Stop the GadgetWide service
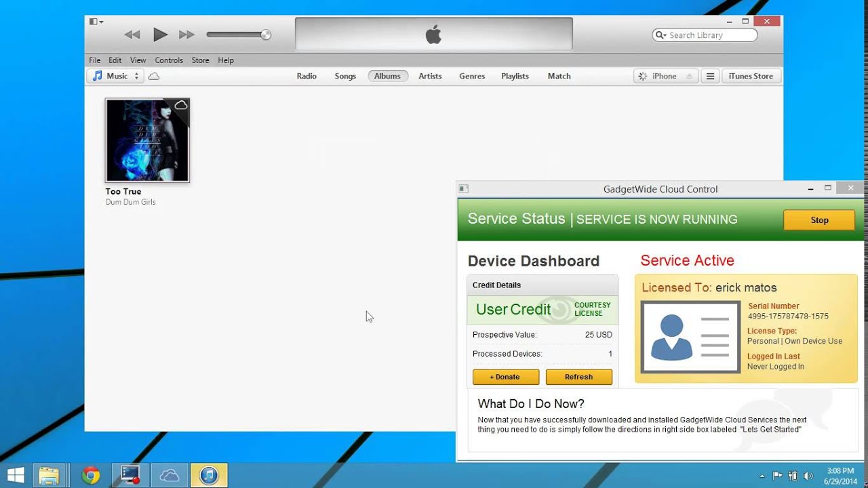 819,220
